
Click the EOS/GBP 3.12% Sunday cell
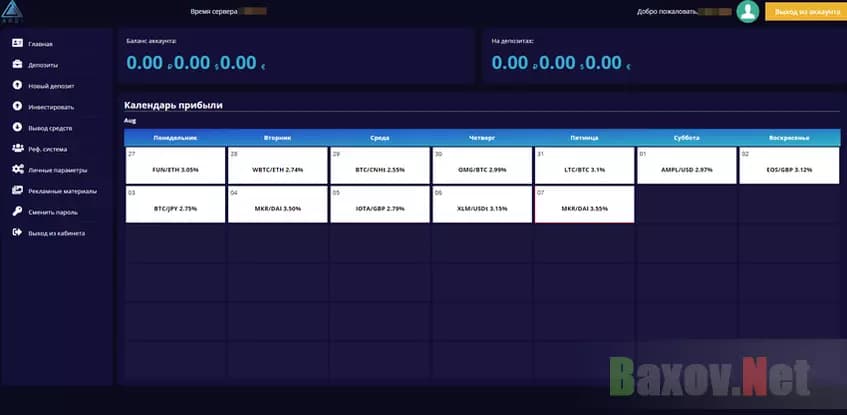click(x=788, y=166)
